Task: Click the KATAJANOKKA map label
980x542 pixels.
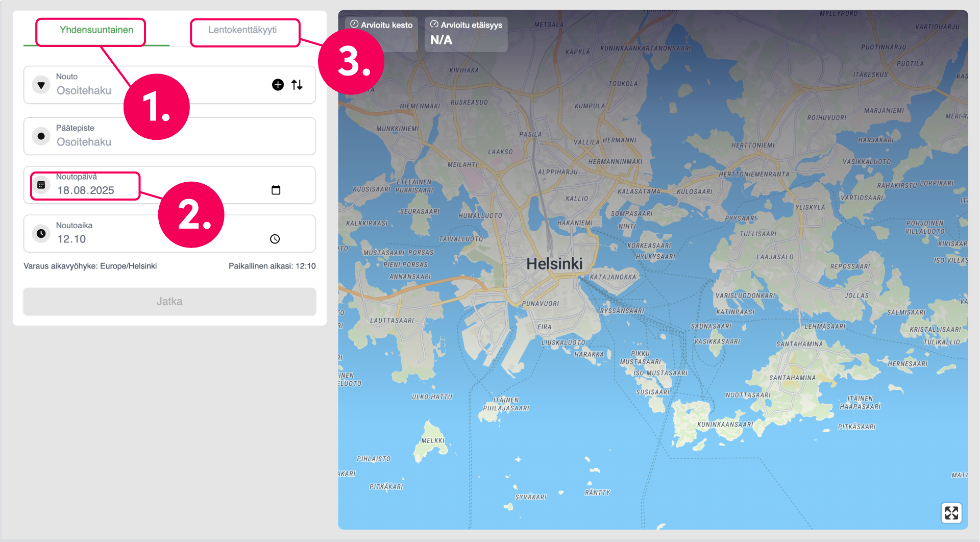Action: click(x=613, y=277)
